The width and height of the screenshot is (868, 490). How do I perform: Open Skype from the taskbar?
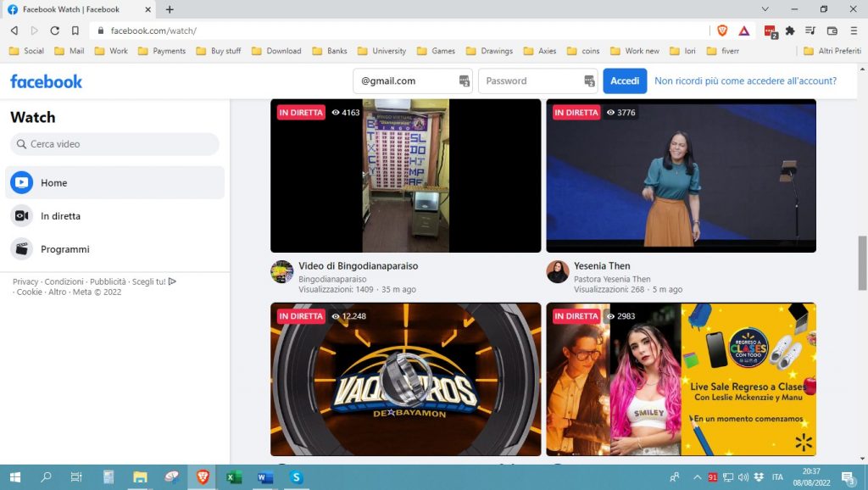click(x=296, y=477)
